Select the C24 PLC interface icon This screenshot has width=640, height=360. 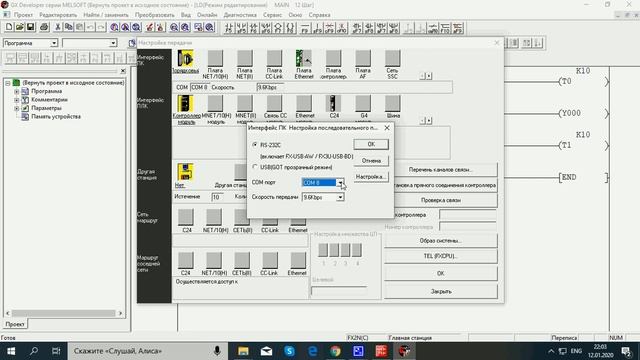[x=333, y=104]
